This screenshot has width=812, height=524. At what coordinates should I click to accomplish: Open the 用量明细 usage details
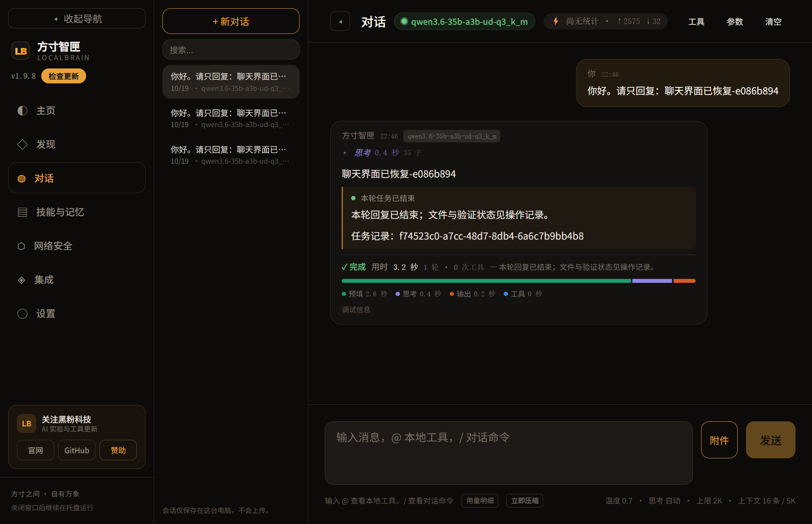(x=480, y=500)
